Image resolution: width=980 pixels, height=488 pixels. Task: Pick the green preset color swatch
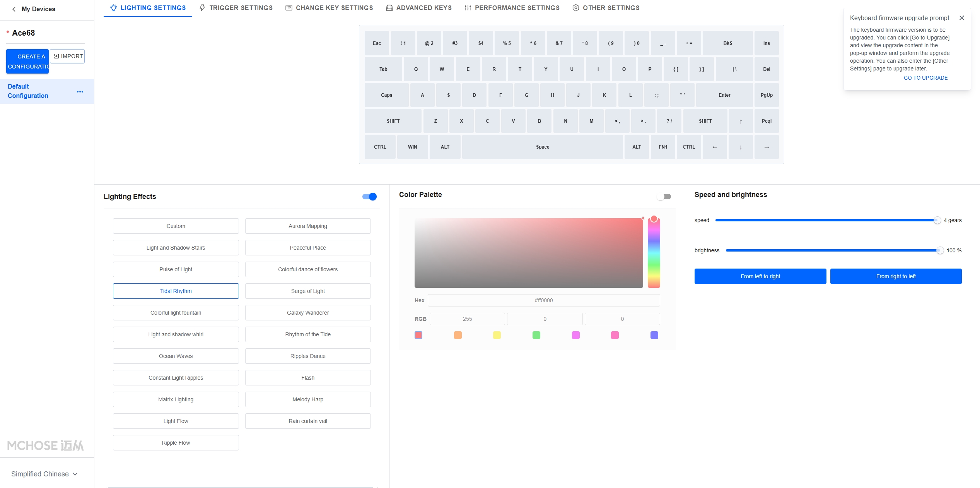click(536, 335)
